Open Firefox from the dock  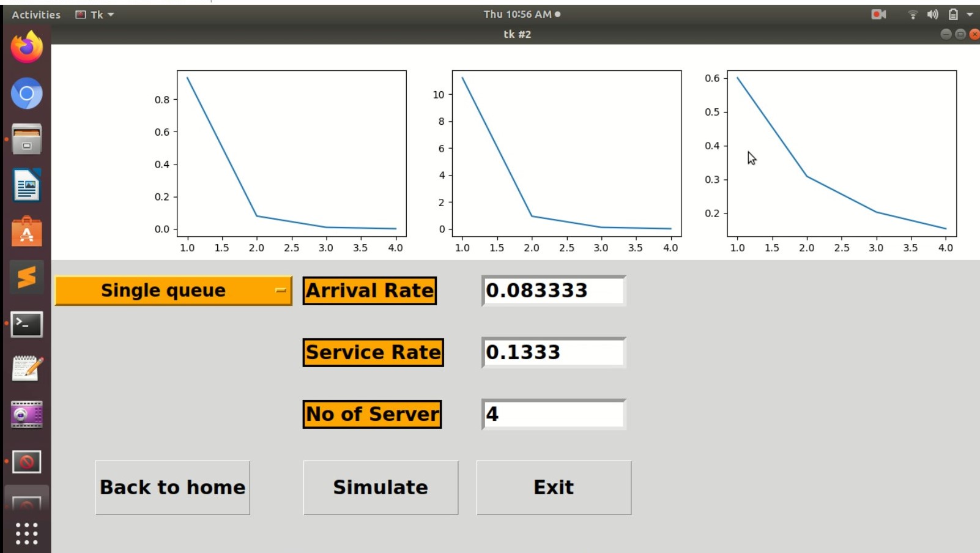pyautogui.click(x=26, y=48)
